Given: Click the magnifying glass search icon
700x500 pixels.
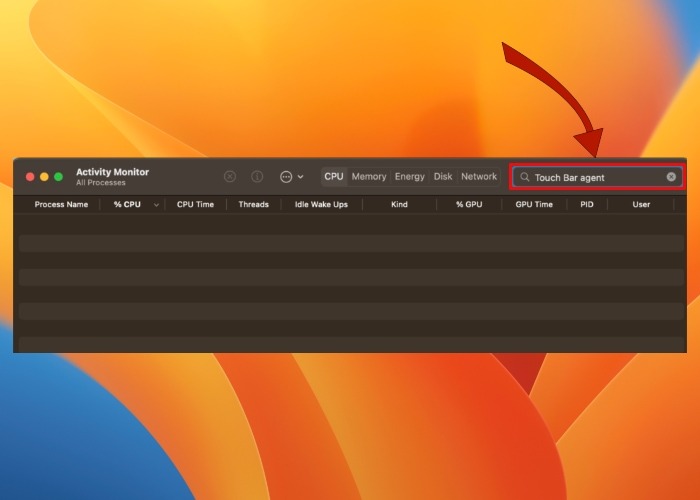Looking at the screenshot, I should pos(524,177).
